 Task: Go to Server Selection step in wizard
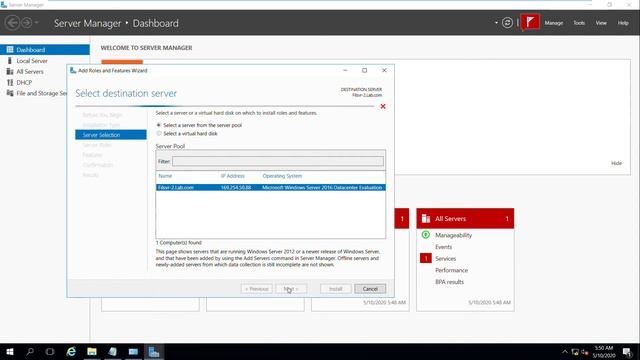click(111, 135)
